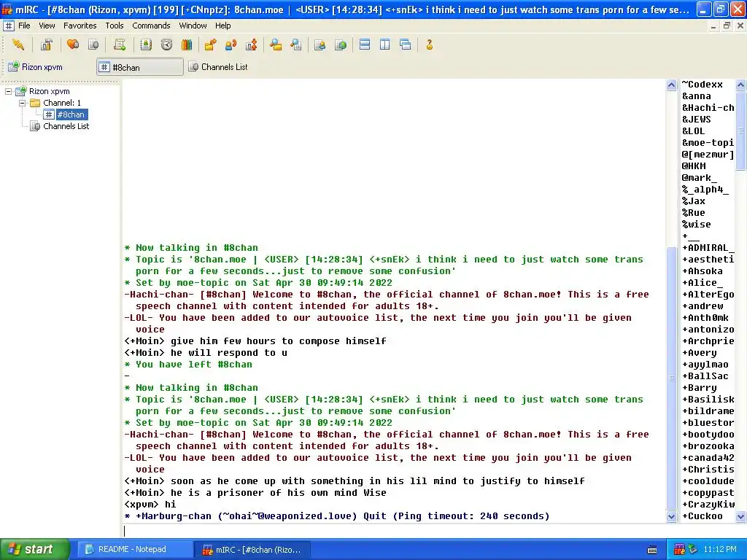Click the chat window scrollbar thumb
The width and height of the screenshot is (747, 560).
(x=671, y=378)
